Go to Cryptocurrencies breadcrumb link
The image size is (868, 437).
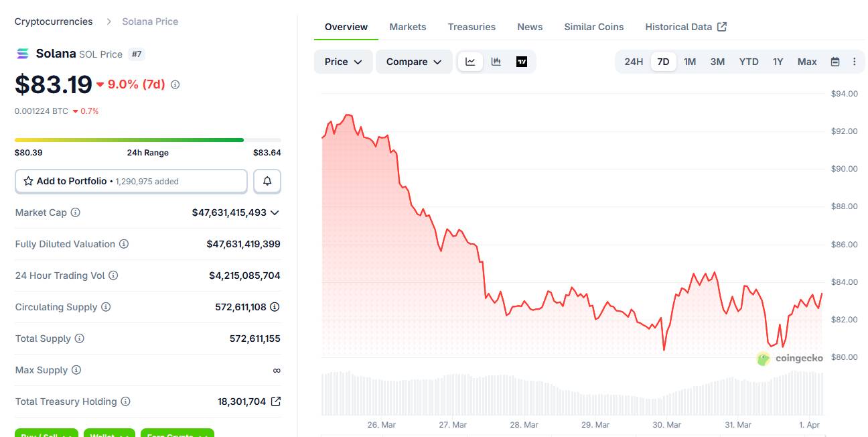(x=54, y=21)
